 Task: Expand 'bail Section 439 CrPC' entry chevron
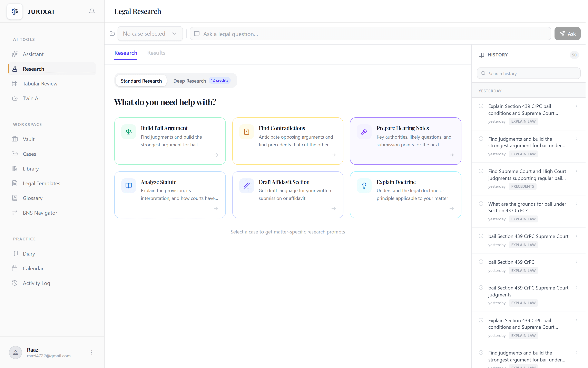click(x=576, y=262)
